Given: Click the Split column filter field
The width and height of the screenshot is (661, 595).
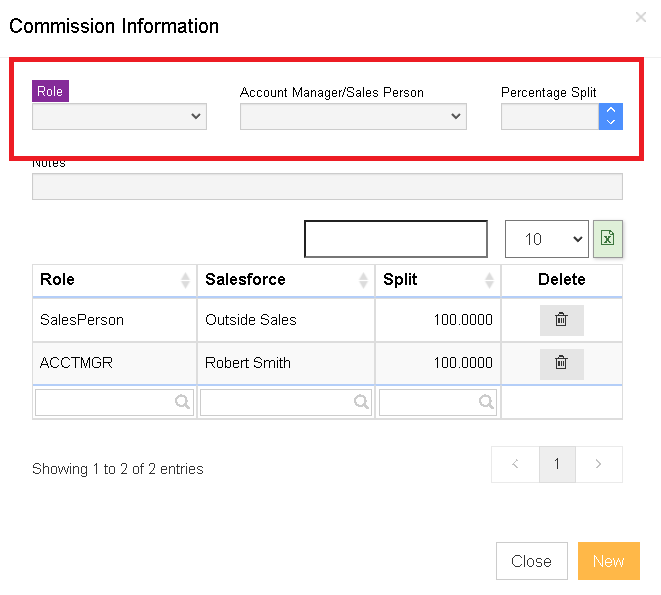Looking at the screenshot, I should tap(438, 402).
